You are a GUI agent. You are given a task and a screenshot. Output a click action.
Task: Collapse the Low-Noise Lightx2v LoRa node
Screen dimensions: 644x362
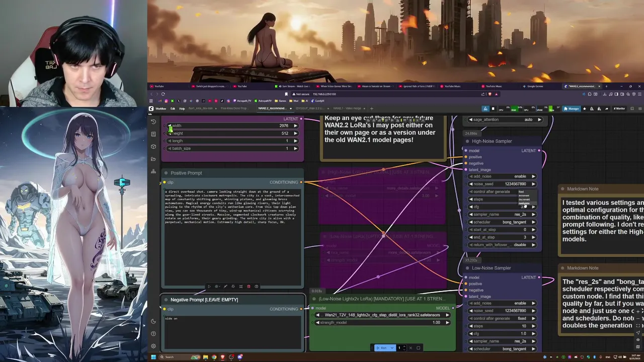(314, 299)
